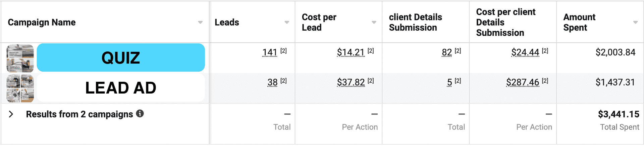The height and width of the screenshot is (146, 644).
Task: Click the $24.44 cost per submission value
Action: (525, 52)
